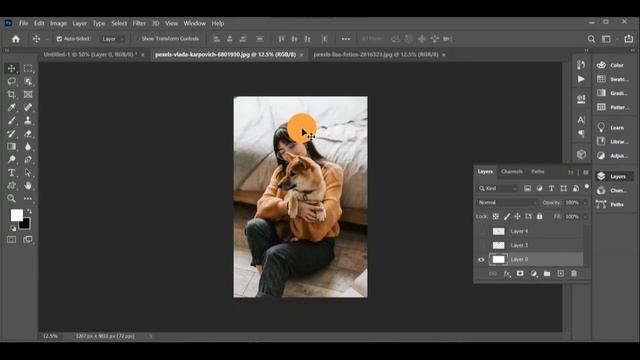Click Layer 4 thumbnail
Image resolution: width=640 pixels, height=360 pixels.
pos(498,231)
